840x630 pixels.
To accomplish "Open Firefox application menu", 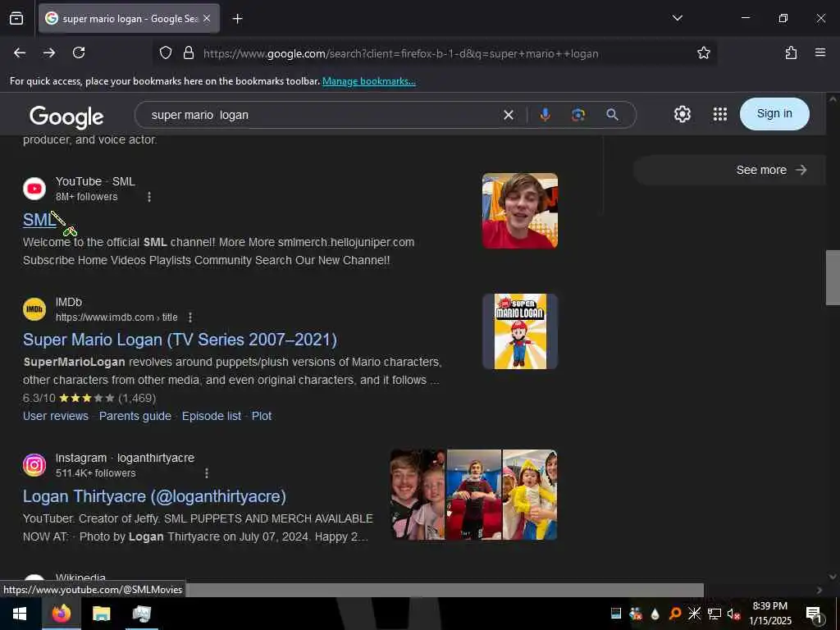I will (x=819, y=52).
